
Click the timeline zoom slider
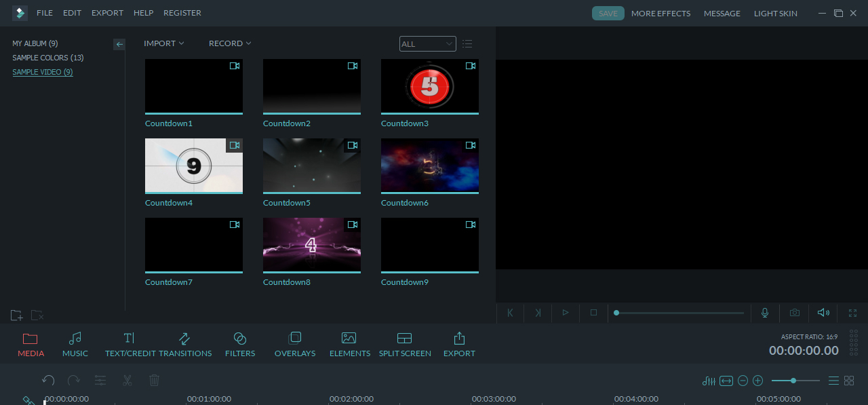coord(795,381)
